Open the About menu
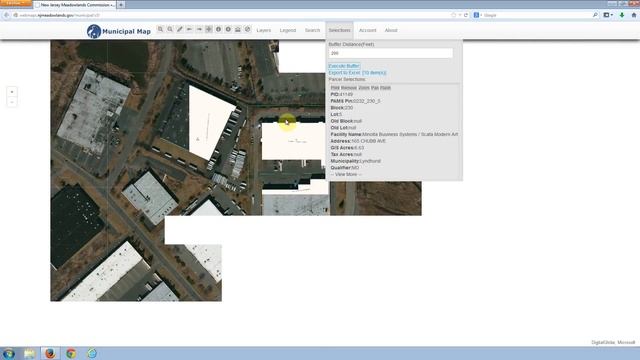Viewport: 640px width, 360px height. [391, 30]
